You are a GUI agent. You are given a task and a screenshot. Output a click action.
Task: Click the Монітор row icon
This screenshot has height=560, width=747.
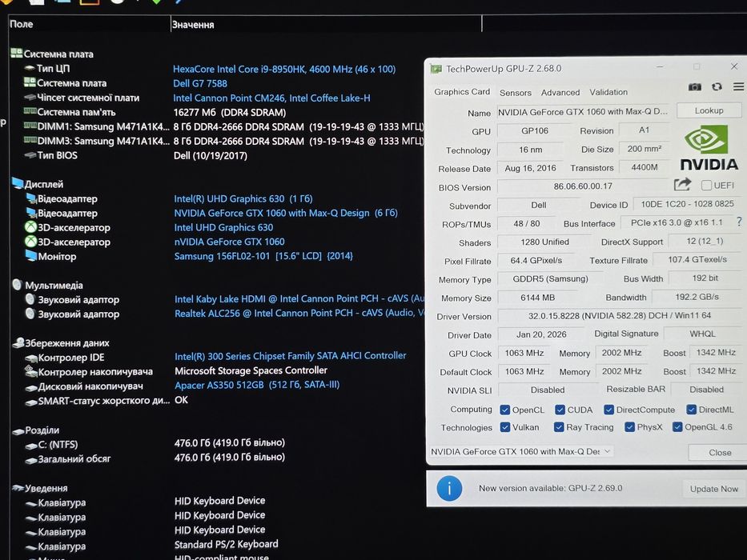(31, 256)
